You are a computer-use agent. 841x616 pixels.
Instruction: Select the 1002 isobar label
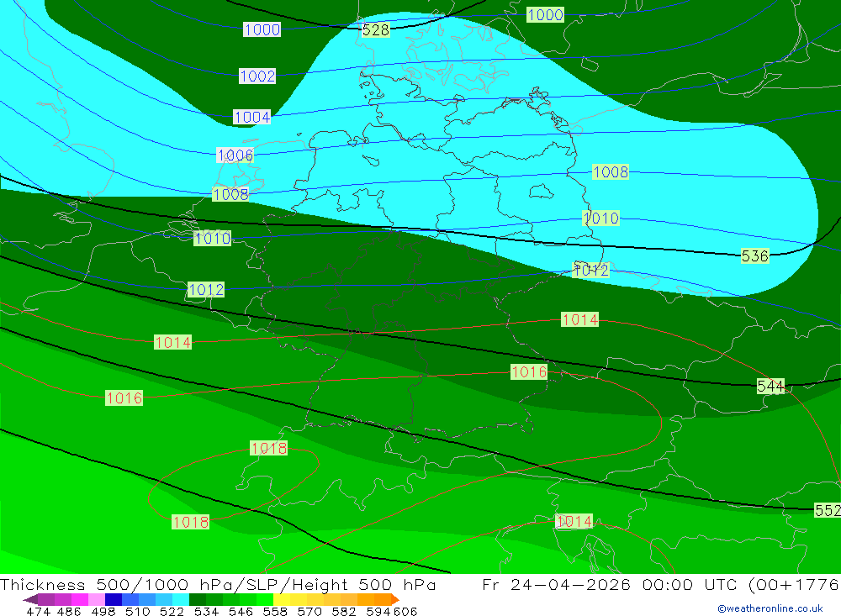pyautogui.click(x=257, y=76)
